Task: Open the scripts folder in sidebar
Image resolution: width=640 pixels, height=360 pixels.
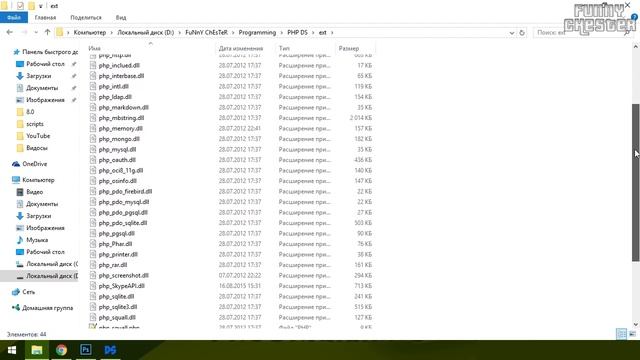Action: click(x=30, y=124)
